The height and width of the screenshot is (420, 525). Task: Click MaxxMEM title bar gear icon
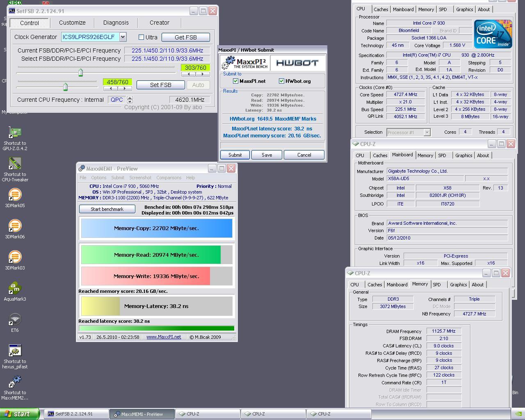(x=81, y=169)
